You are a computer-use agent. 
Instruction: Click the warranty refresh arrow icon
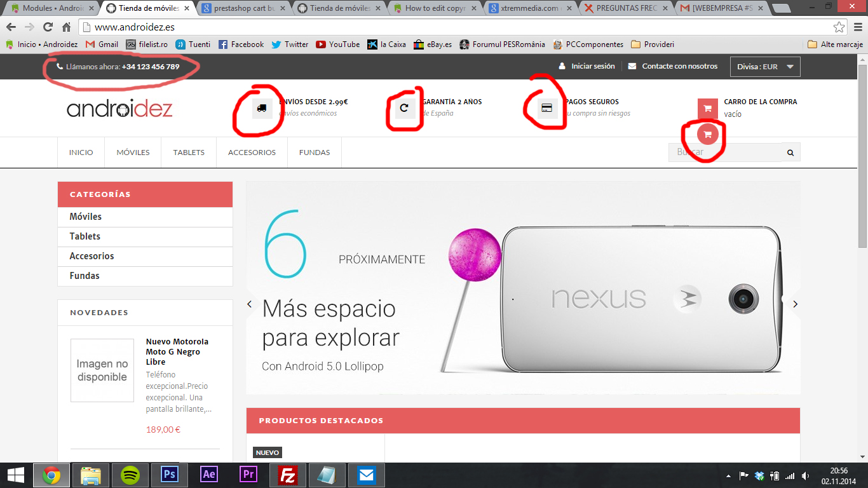point(404,108)
